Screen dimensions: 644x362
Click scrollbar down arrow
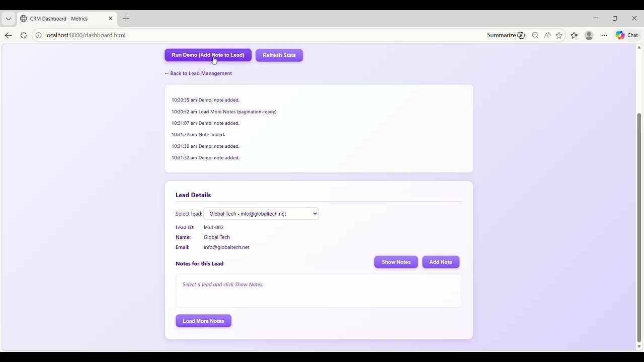tap(639, 346)
